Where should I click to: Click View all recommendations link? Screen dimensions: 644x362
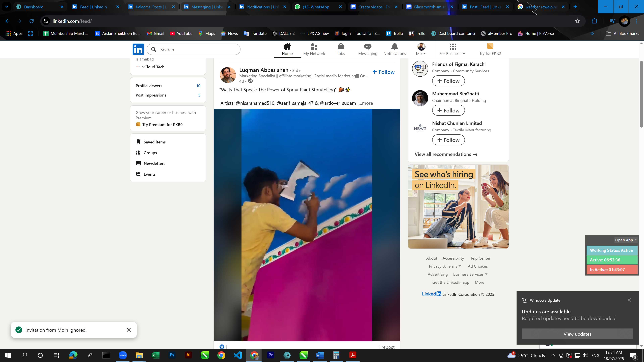pyautogui.click(x=446, y=154)
